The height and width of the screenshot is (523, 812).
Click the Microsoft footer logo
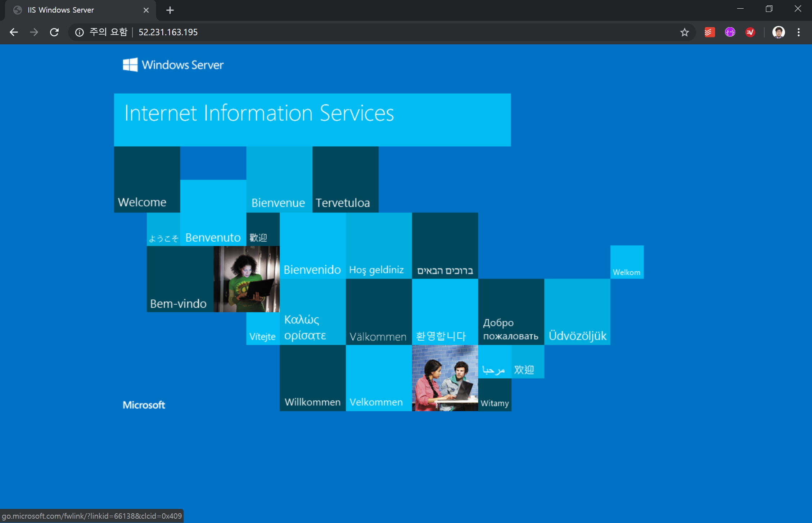point(144,405)
